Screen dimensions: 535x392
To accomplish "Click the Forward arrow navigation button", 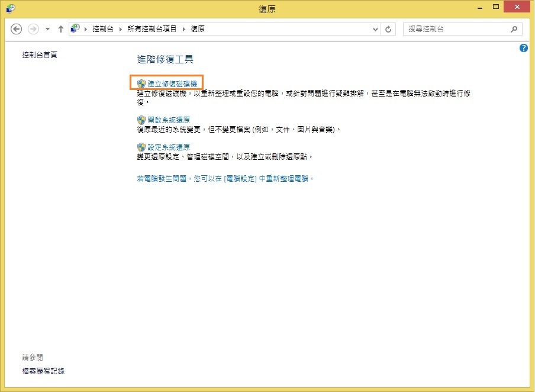I will [x=33, y=29].
